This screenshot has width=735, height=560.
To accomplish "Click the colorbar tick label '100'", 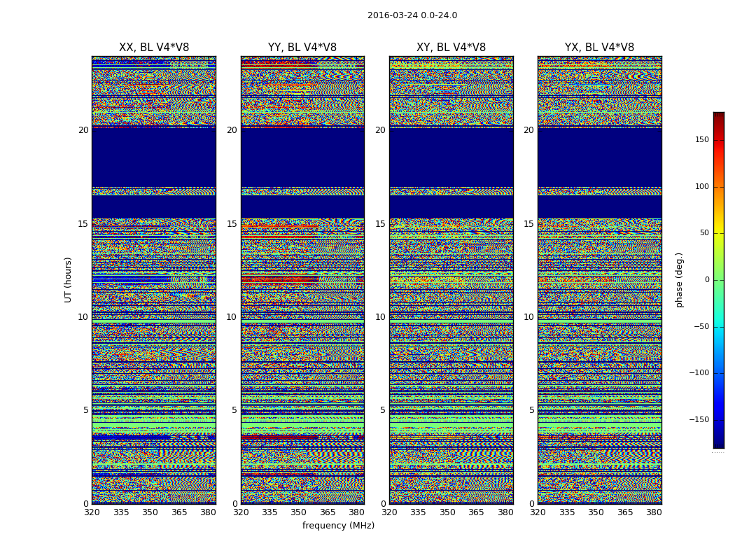I will point(702,186).
